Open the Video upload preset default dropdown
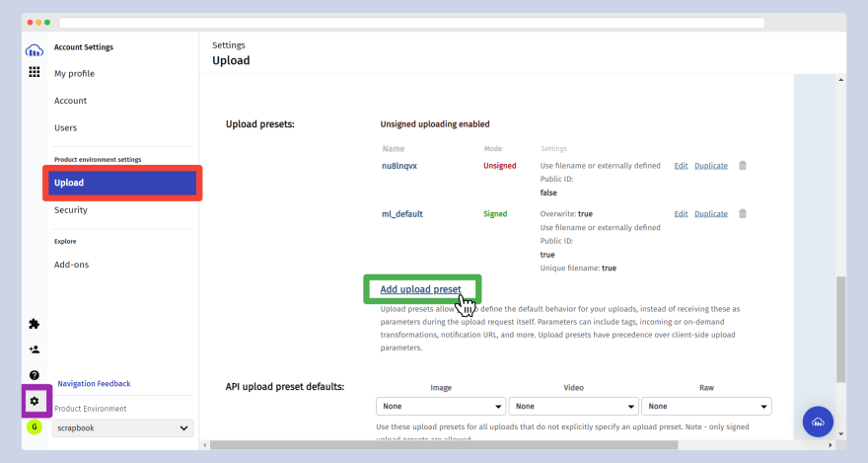Screen dimensions: 868x463 (573, 406)
